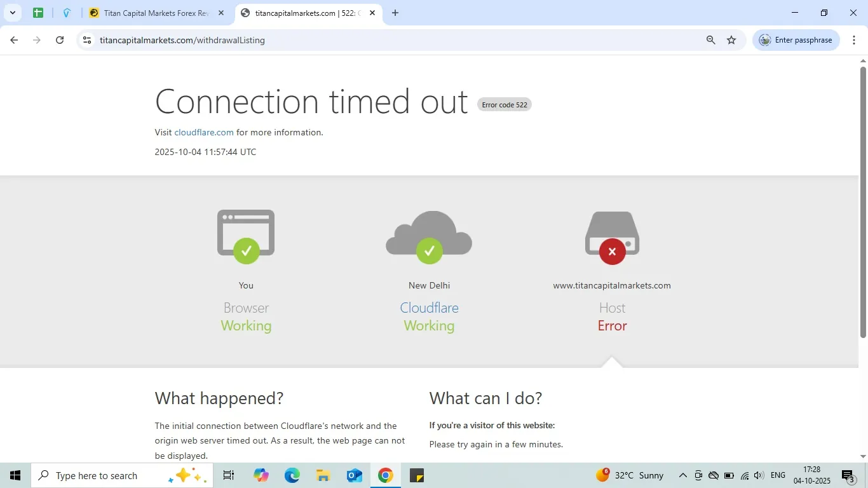Close the Titan Capital Markets Forex Review tab
Screen dimensions: 868x488
click(x=221, y=13)
